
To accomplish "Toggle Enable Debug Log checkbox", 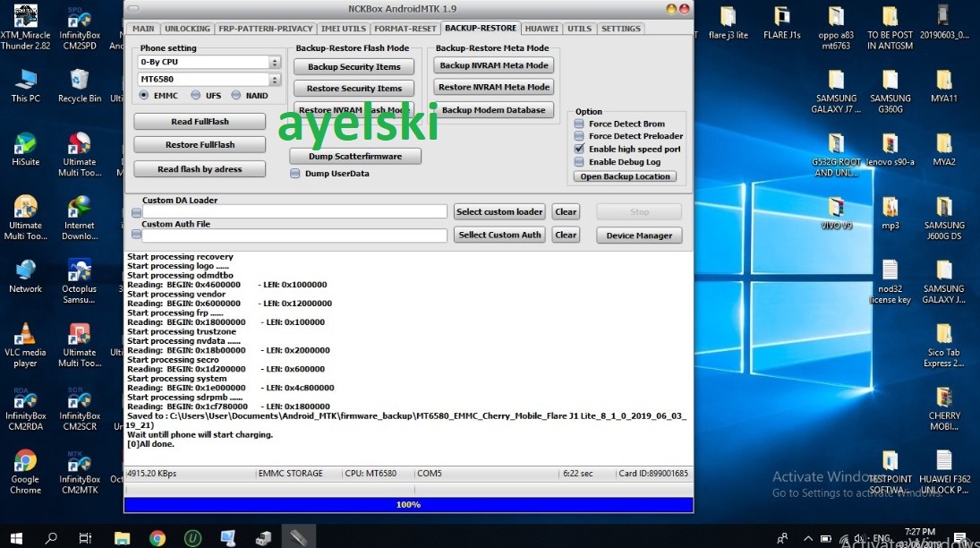I will point(579,161).
